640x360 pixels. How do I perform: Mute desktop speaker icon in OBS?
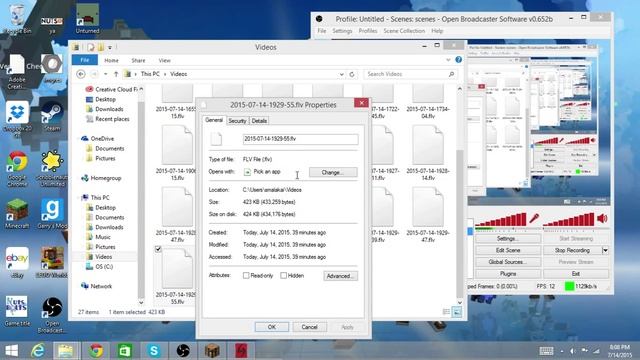pyautogui.click(x=602, y=218)
